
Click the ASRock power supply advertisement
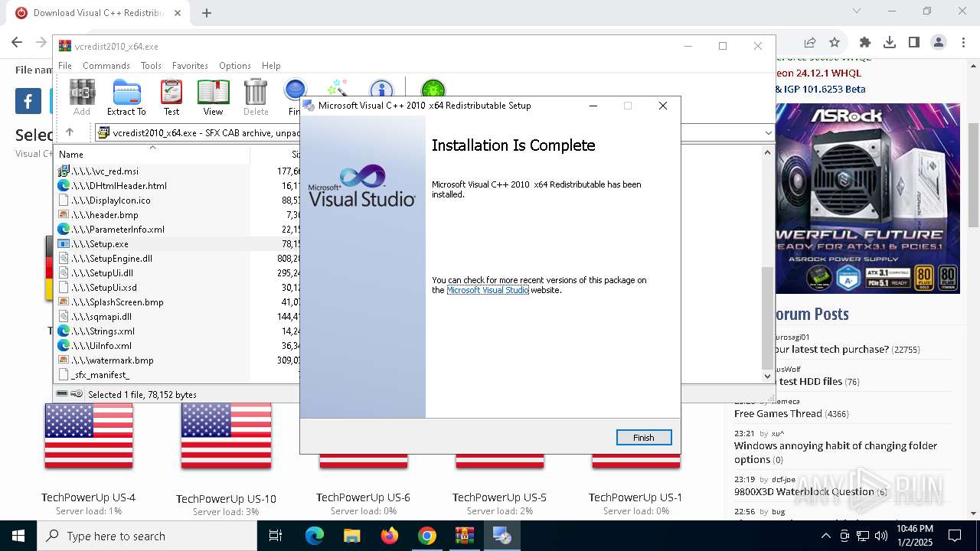tap(867, 198)
